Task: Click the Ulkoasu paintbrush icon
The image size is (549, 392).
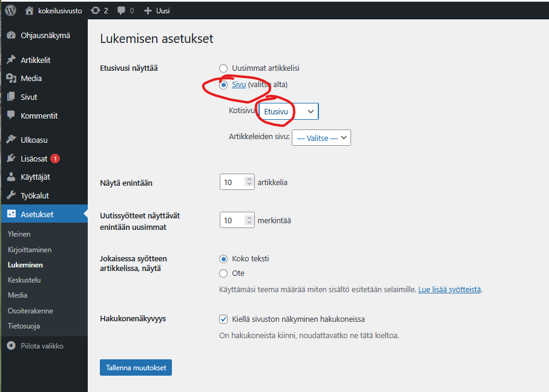Action: point(12,139)
